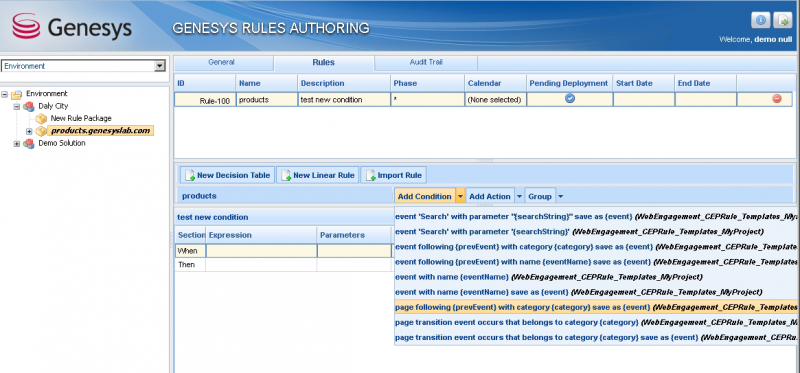Open the Add Action dropdown arrow

[x=519, y=196]
